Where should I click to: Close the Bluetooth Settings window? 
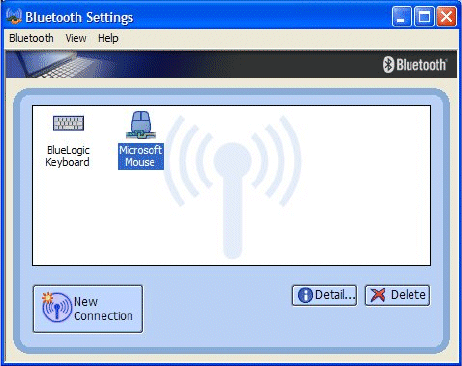tap(446, 16)
